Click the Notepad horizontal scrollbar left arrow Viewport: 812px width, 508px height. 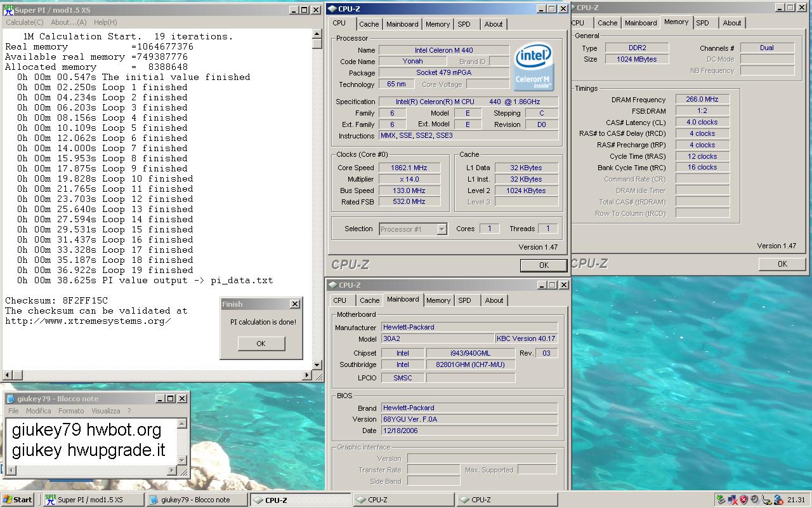click(11, 471)
